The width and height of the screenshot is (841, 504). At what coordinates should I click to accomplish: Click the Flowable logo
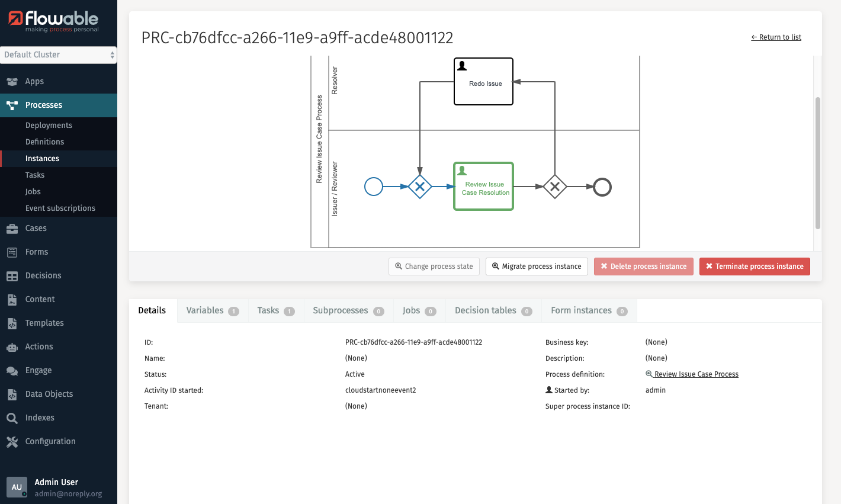(x=54, y=21)
